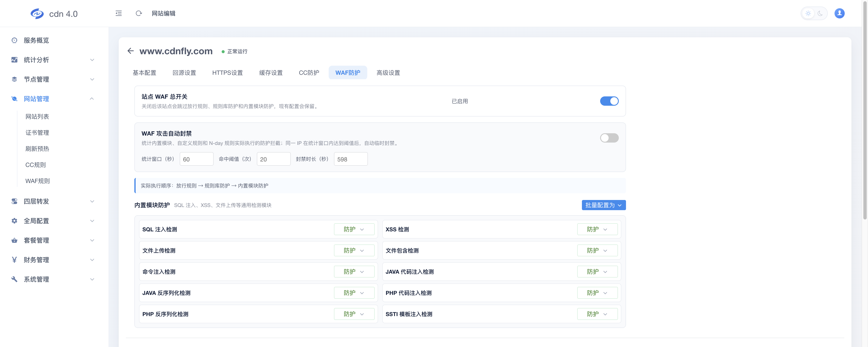Turn off the 站点 WAF 总开关 switch

click(x=609, y=101)
